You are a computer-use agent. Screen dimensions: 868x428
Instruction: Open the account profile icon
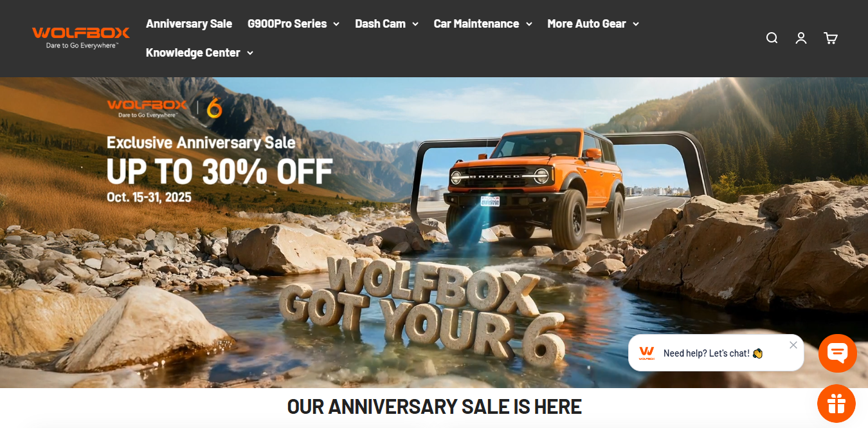tap(801, 38)
